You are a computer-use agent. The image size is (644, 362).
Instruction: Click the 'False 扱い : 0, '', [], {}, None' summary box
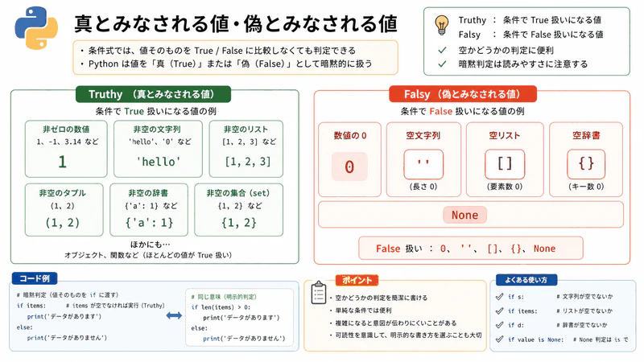click(471, 248)
